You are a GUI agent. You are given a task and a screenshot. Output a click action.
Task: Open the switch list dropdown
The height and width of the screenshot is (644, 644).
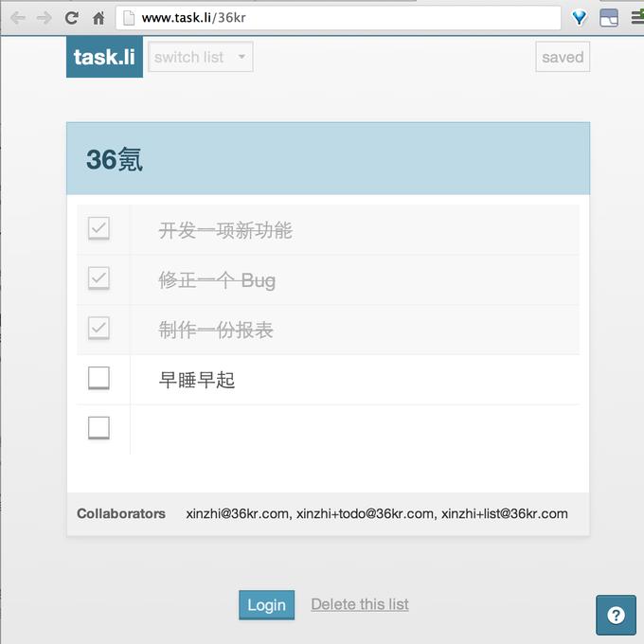[x=201, y=57]
